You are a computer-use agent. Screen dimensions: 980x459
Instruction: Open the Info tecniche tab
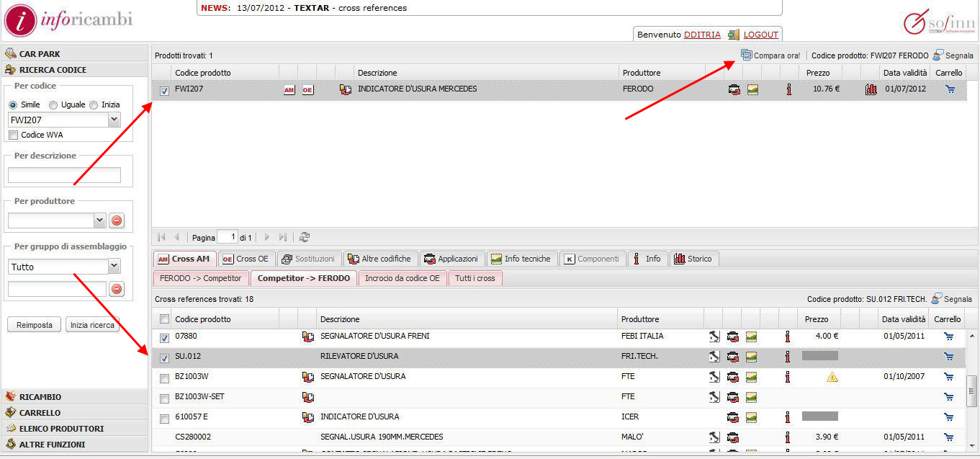pyautogui.click(x=521, y=259)
